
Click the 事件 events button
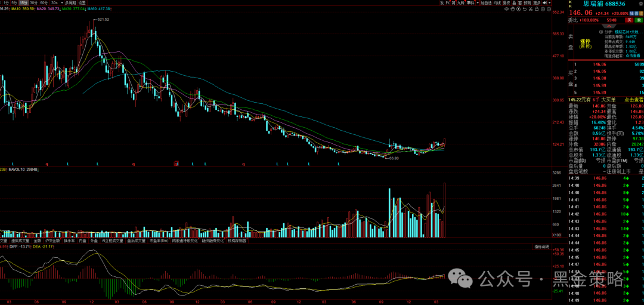pos(470,3)
